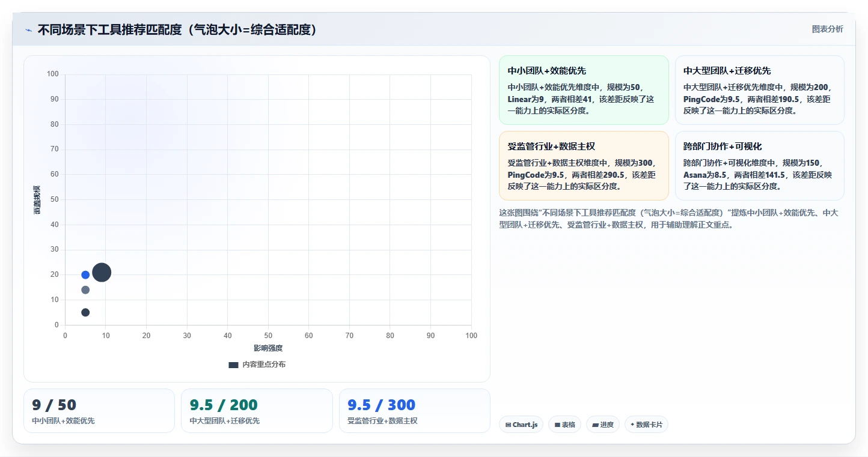Click the 图表分析 label in the header
Viewport: 868px width, 457px height.
point(827,29)
